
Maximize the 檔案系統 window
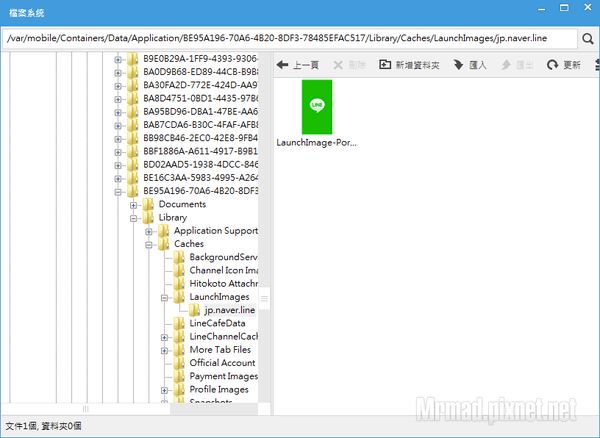(x=564, y=8)
